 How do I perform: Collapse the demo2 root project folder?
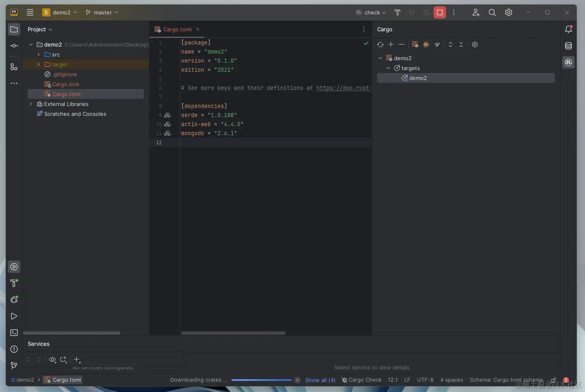(x=31, y=45)
